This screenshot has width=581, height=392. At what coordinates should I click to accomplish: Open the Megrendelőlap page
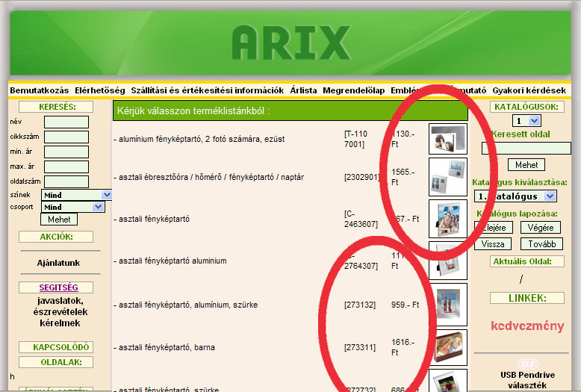pos(353,90)
